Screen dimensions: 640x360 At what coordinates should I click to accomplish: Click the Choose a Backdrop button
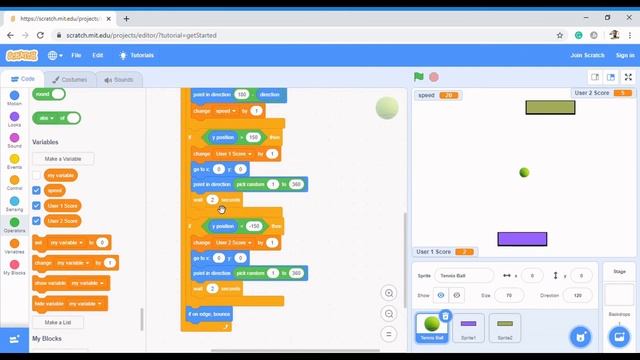(619, 337)
